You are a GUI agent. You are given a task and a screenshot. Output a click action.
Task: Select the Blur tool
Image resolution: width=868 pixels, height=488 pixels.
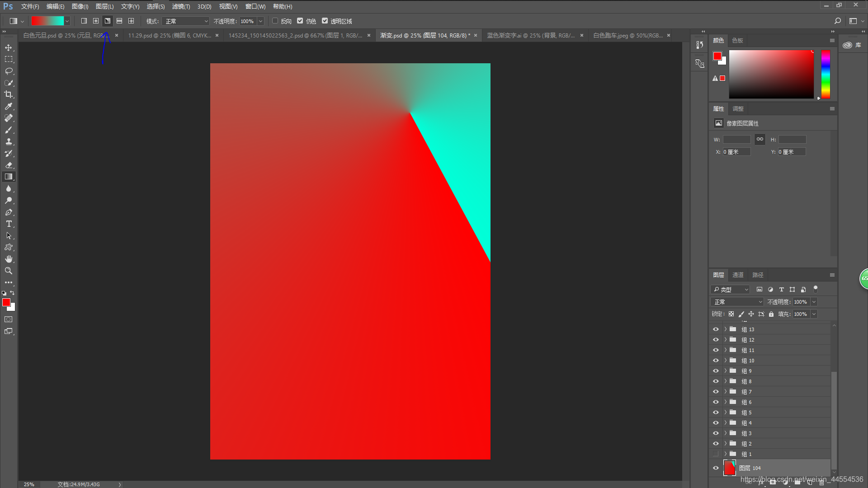[9, 188]
